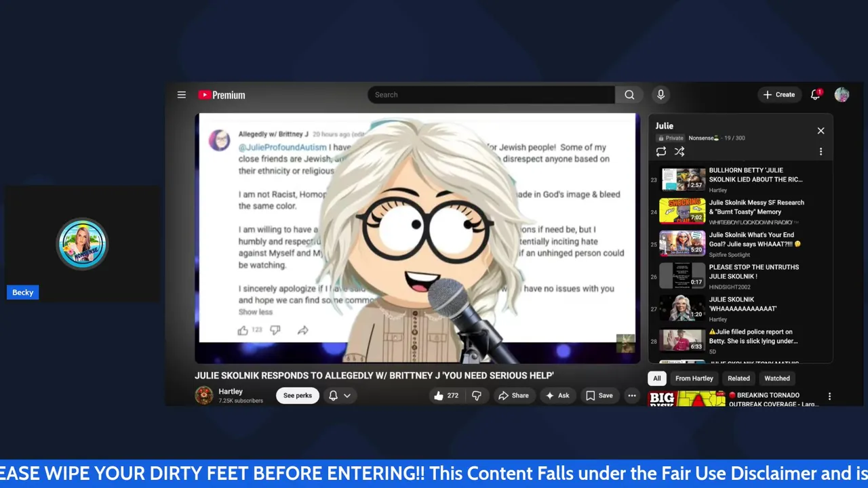Select the From Hartley chip
This screenshot has width=868, height=488.
(x=694, y=379)
